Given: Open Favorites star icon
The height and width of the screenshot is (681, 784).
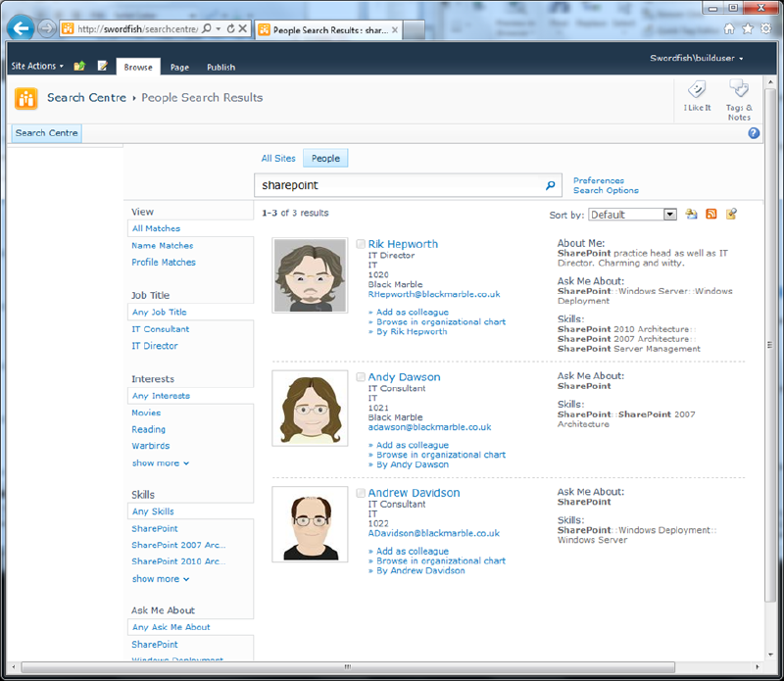Looking at the screenshot, I should 748,28.
